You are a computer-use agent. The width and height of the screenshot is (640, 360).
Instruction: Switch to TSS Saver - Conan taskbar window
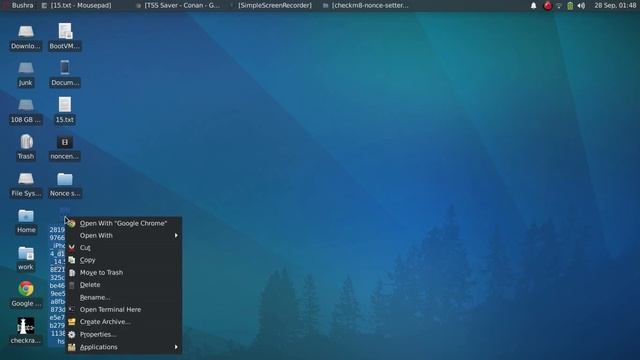(178, 5)
